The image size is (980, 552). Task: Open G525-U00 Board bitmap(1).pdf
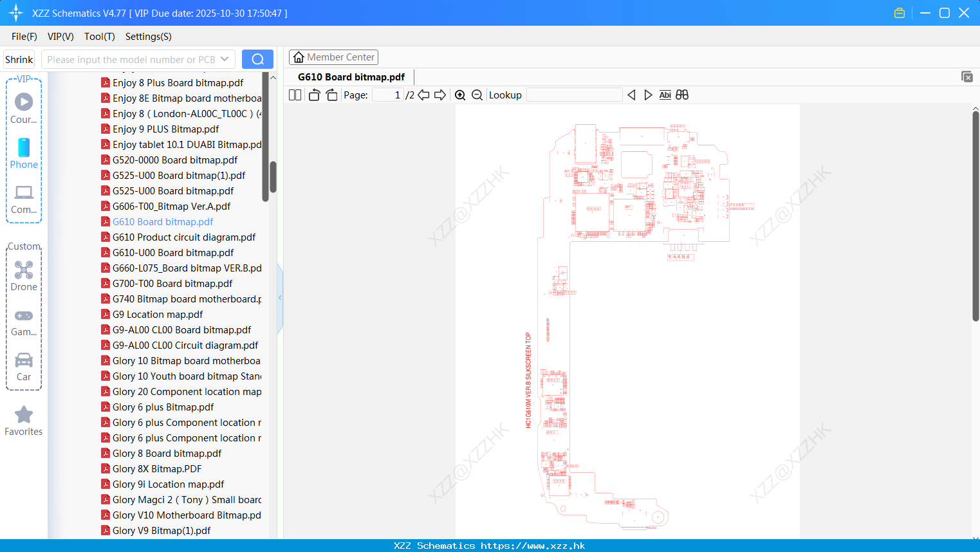coord(179,175)
